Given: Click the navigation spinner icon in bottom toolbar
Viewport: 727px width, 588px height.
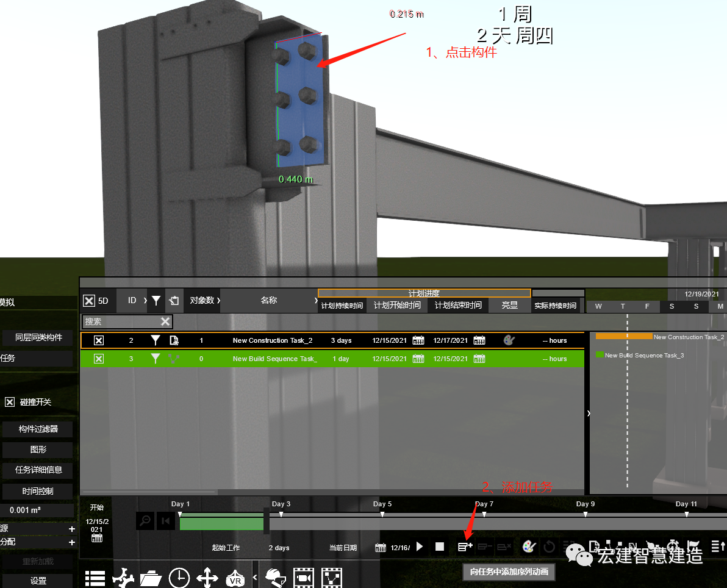Looking at the screenshot, I should pos(123,578).
